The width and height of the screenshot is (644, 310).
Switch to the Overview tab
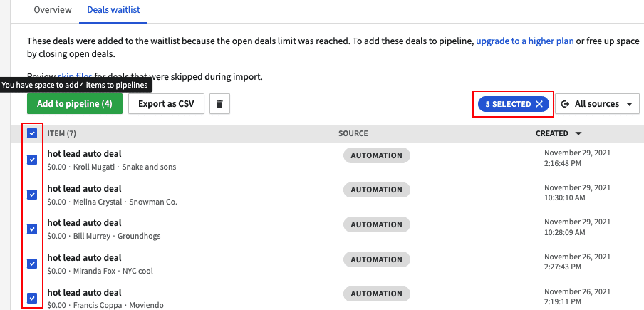53,9
